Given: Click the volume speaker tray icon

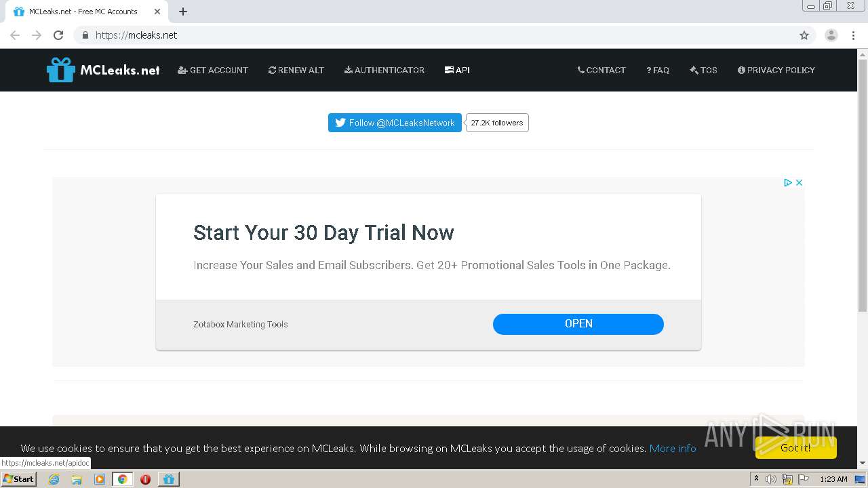Looking at the screenshot, I should (x=771, y=479).
